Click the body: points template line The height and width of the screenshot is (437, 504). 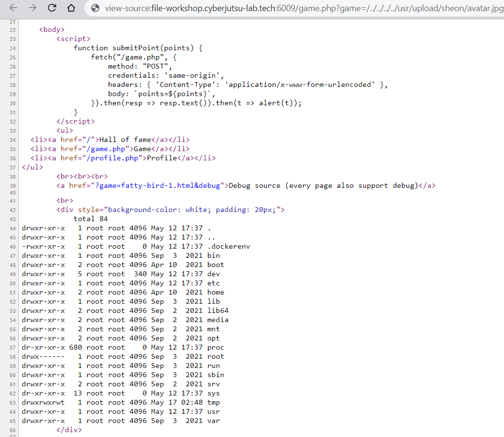[161, 94]
